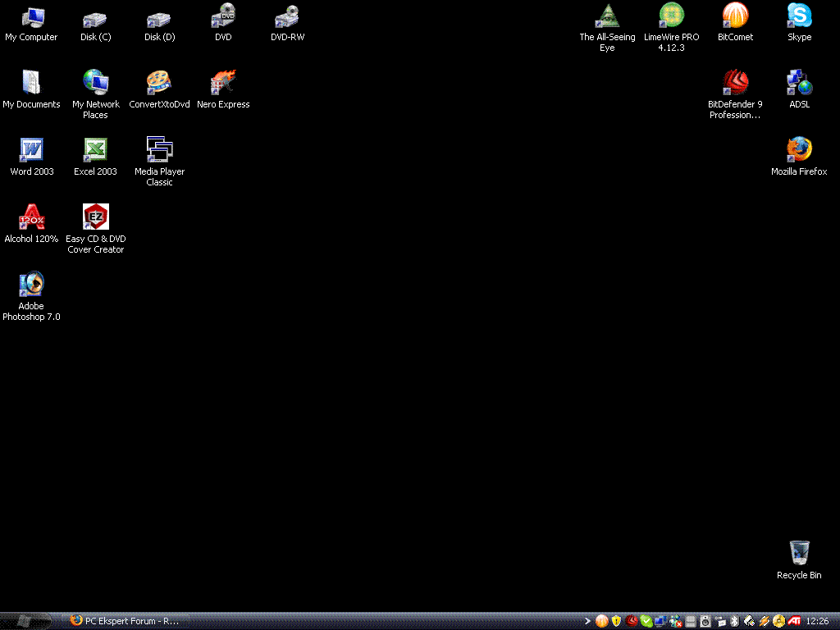
Task: Click the ATI tray icon
Action: pyautogui.click(x=794, y=621)
